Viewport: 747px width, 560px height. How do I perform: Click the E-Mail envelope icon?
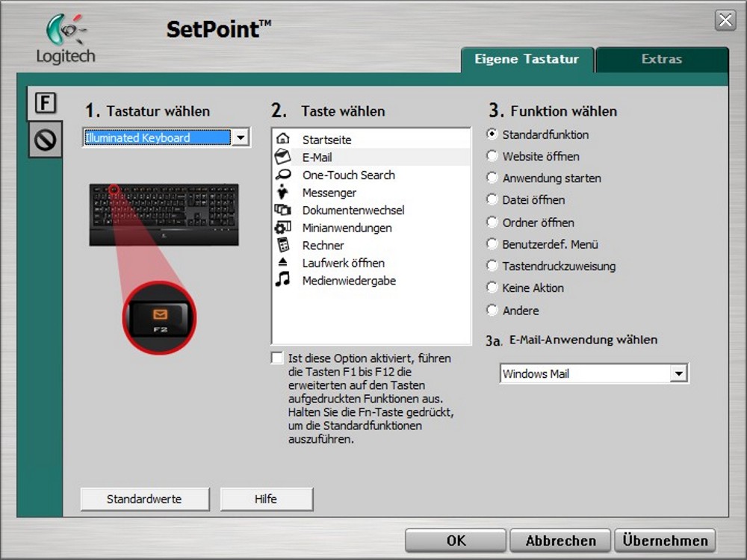[282, 156]
